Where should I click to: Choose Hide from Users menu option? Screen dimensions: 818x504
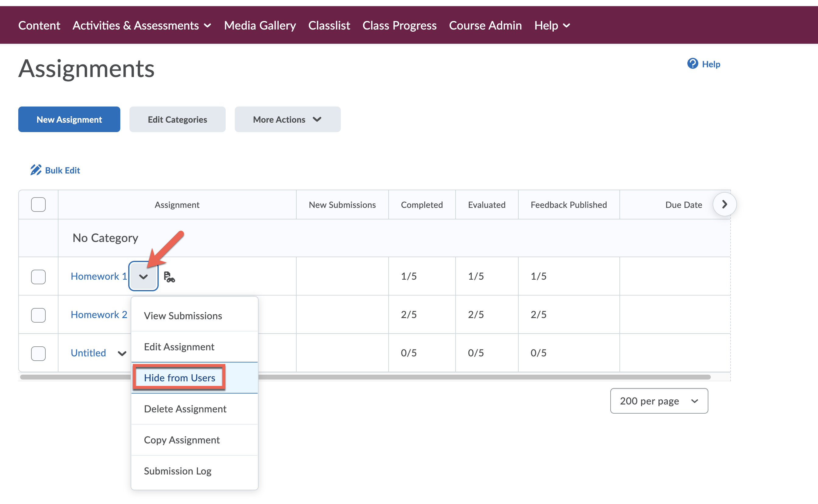point(179,378)
